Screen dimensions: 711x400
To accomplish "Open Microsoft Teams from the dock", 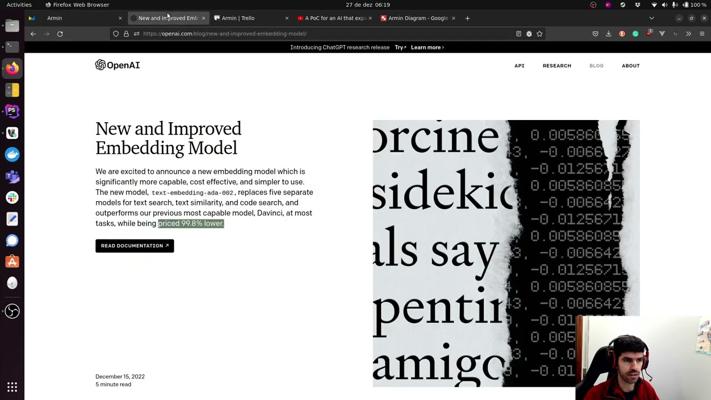I will click(12, 176).
